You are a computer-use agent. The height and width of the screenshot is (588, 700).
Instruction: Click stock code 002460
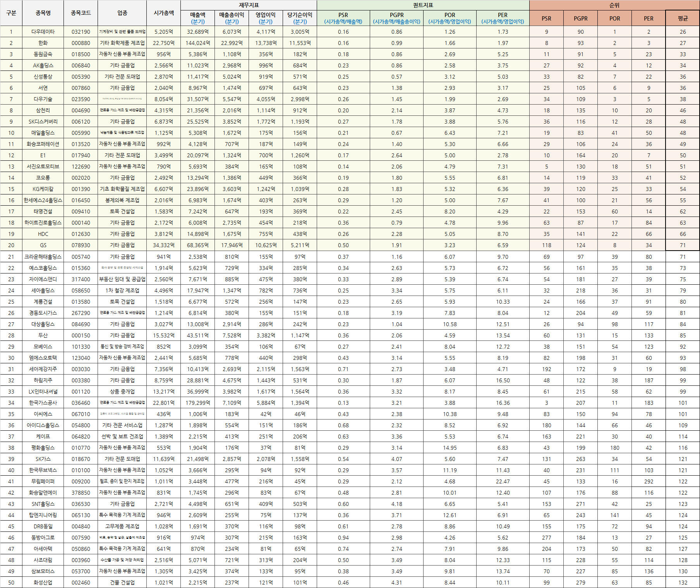[x=81, y=583]
